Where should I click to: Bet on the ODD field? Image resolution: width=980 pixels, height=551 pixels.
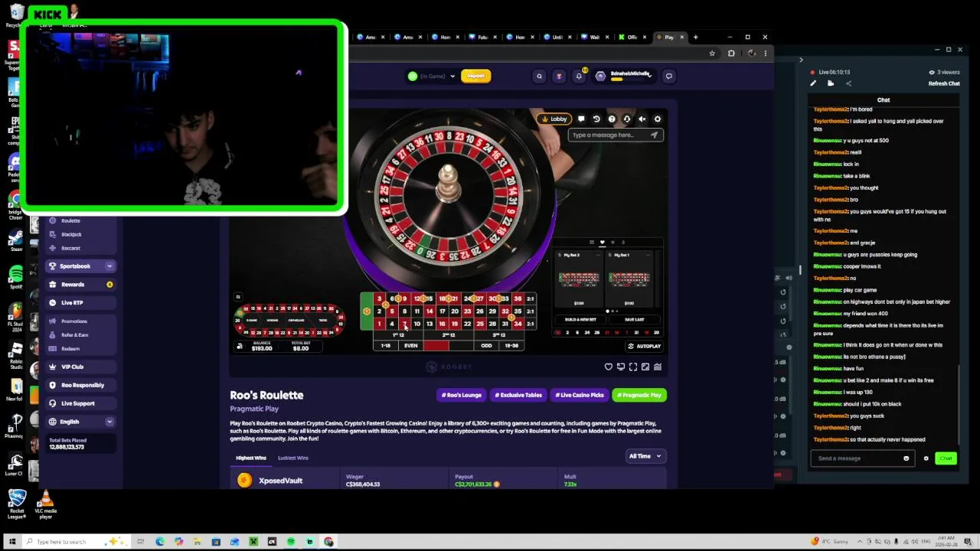pos(486,345)
